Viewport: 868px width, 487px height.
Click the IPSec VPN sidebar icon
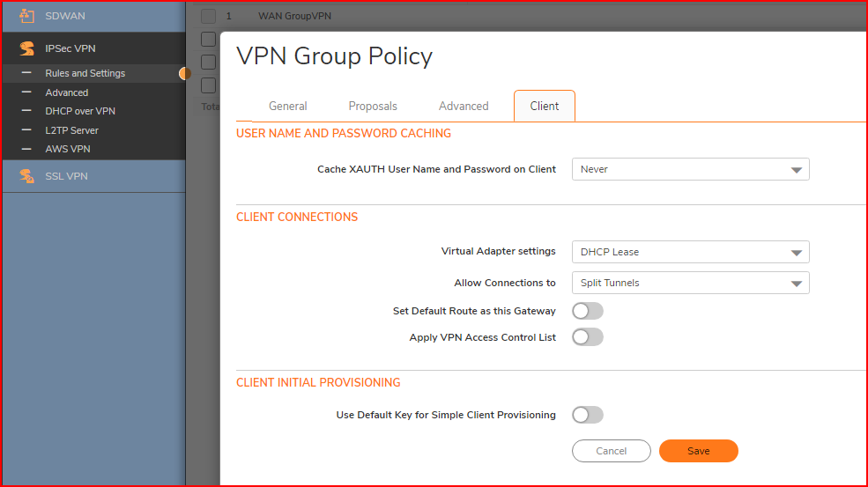tap(26, 48)
